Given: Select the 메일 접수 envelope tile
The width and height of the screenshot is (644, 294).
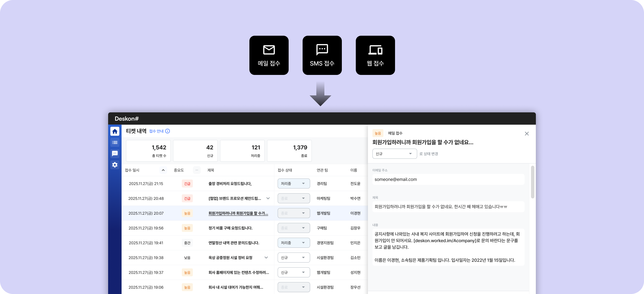Looking at the screenshot, I should point(269,55).
